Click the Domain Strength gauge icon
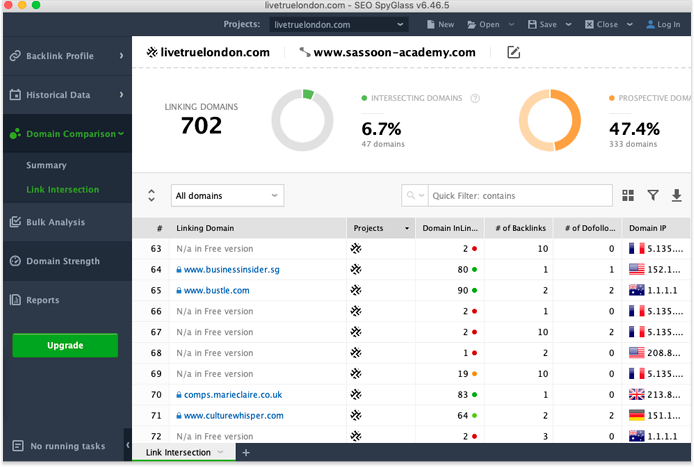Image resolution: width=694 pixels, height=467 pixels. [15, 261]
